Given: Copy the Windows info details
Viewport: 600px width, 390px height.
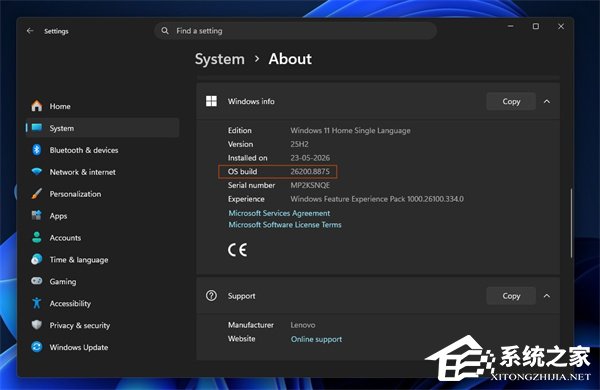Looking at the screenshot, I should [x=511, y=101].
